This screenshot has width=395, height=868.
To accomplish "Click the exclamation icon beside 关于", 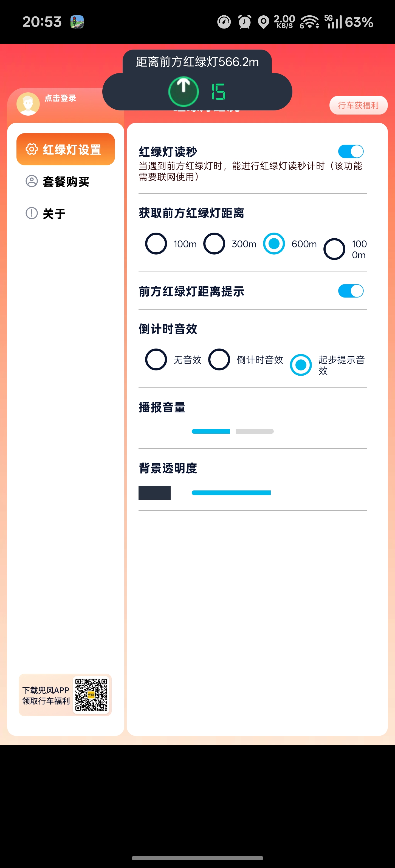I will click(x=32, y=213).
